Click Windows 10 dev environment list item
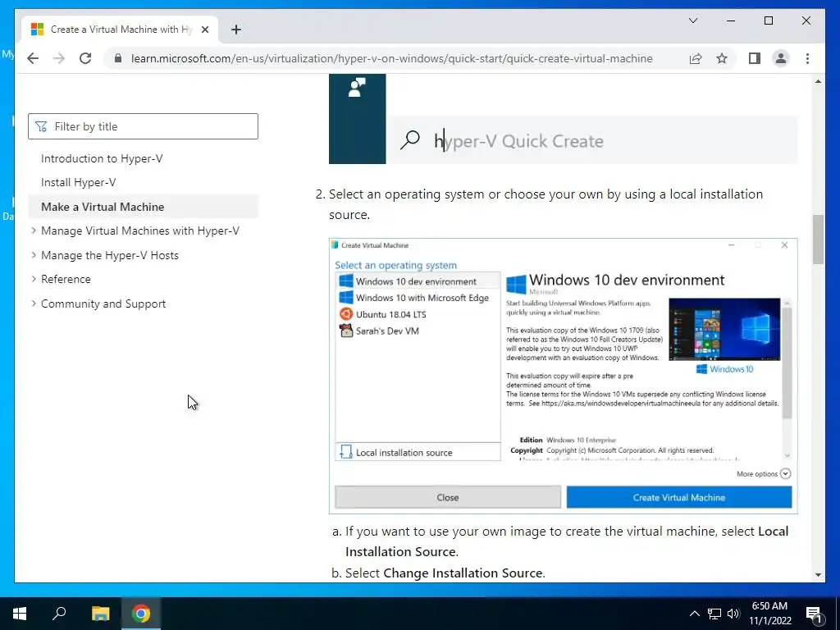Image resolution: width=840 pixels, height=630 pixels. point(418,281)
